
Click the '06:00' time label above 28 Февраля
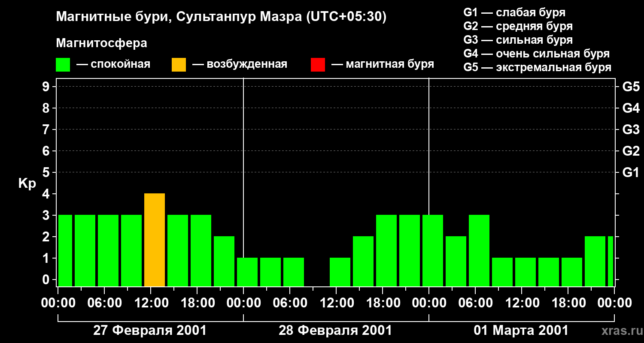(289, 303)
